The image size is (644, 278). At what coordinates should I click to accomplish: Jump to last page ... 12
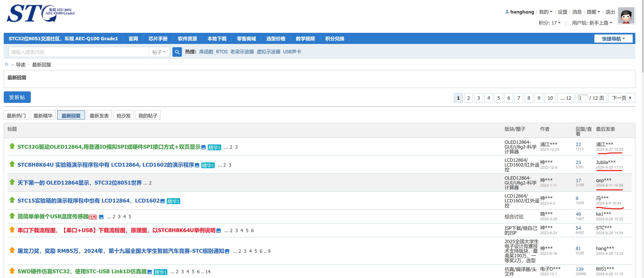click(x=565, y=98)
